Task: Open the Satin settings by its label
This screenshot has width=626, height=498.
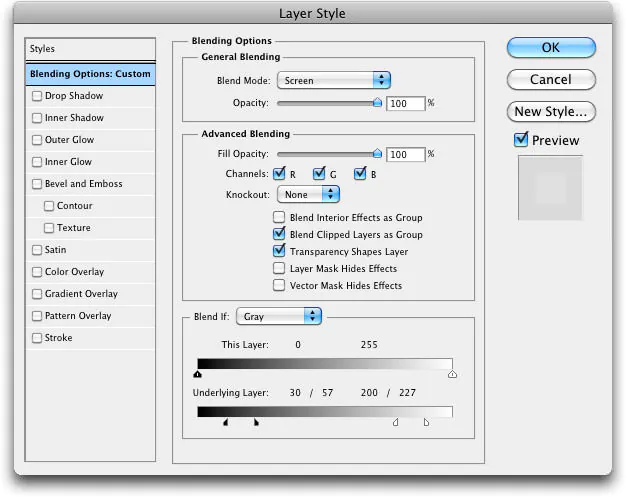Action: coord(55,250)
